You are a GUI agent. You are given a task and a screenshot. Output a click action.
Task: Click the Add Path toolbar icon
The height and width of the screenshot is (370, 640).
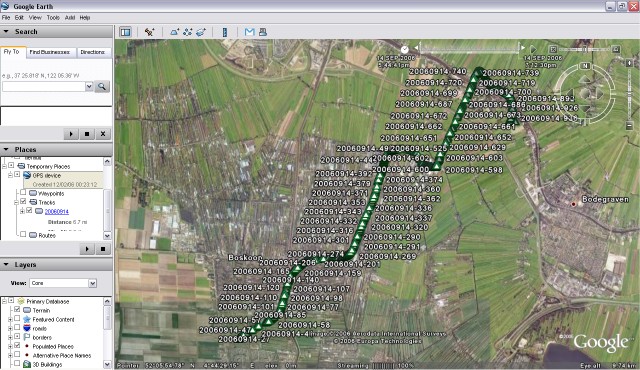(x=188, y=32)
